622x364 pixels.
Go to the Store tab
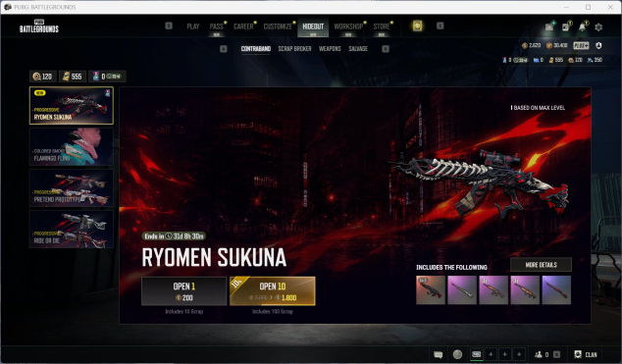pos(382,26)
